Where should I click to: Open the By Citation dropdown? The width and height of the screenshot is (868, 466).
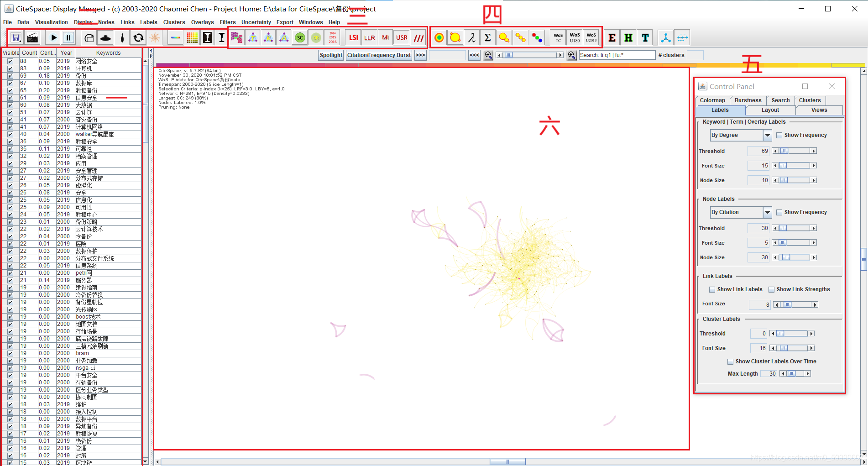tap(741, 212)
